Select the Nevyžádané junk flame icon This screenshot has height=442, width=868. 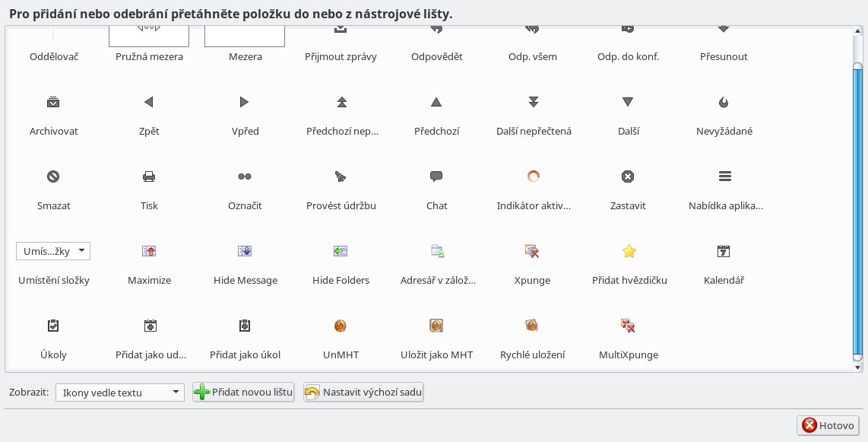tap(724, 102)
